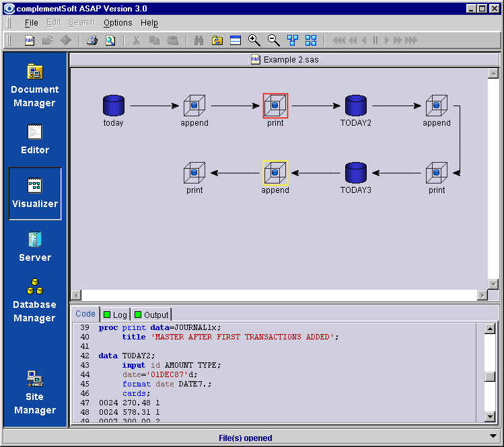Click the fast-forward playback control
504x447 pixels.
tap(398, 40)
